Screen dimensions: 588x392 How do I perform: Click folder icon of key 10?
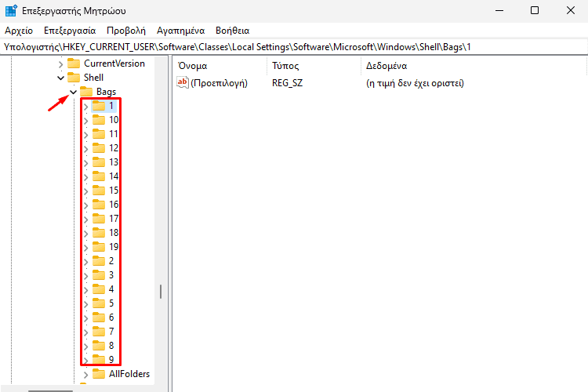coord(99,120)
